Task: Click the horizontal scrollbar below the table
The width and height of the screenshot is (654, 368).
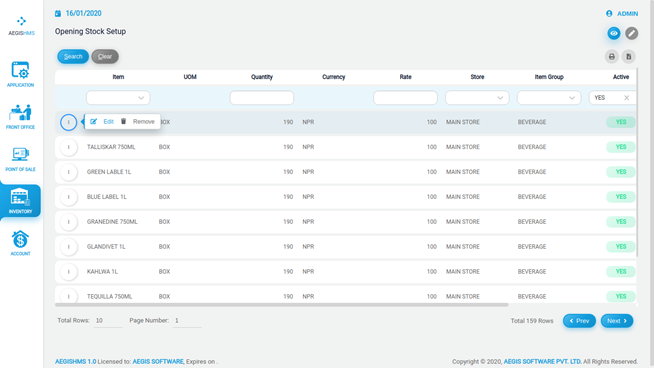Action: point(282,305)
